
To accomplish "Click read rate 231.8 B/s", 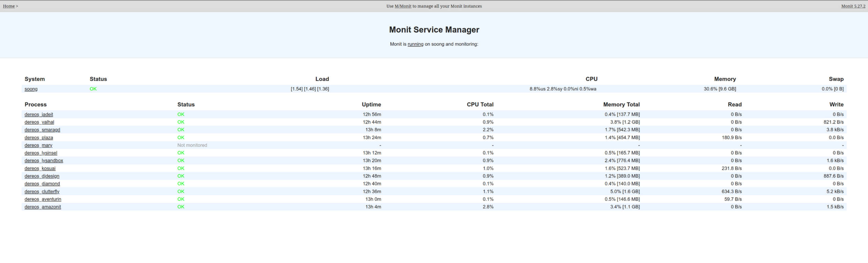I will [x=732, y=168].
